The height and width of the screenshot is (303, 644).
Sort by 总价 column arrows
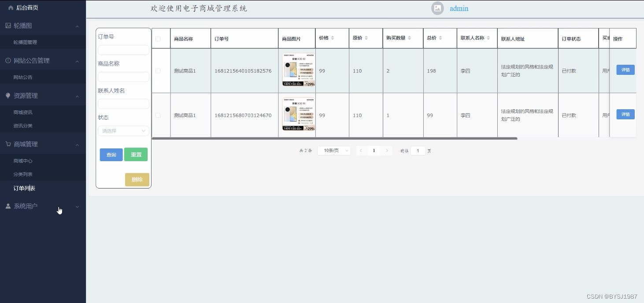coord(440,38)
